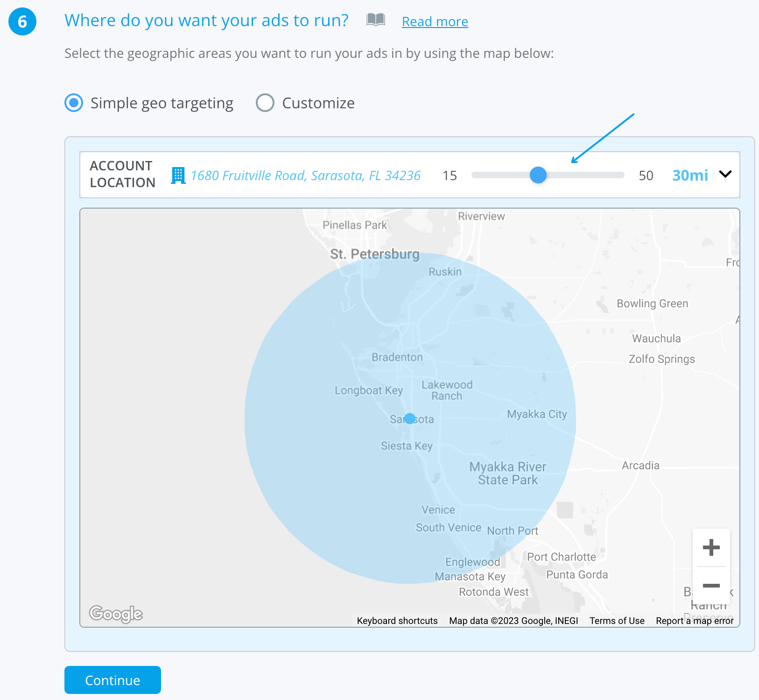Image resolution: width=759 pixels, height=700 pixels.
Task: Click Wauchula label on the map
Action: point(656,338)
